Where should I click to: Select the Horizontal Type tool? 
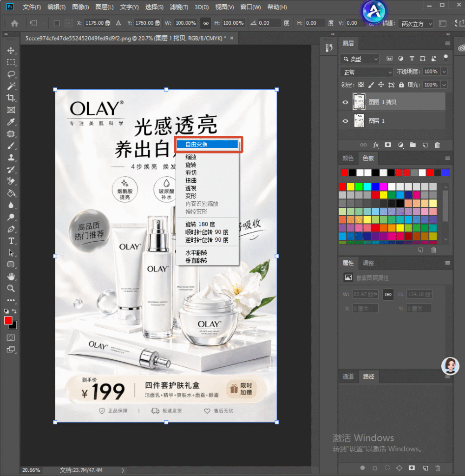[11, 241]
